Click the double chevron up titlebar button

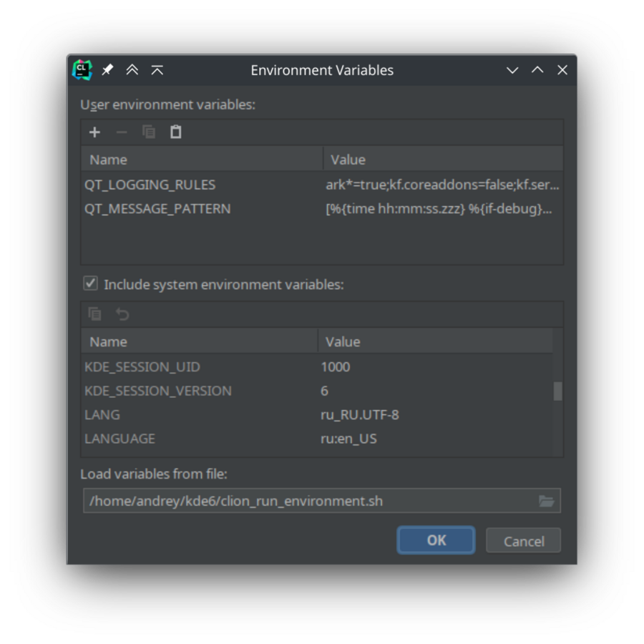click(x=132, y=70)
